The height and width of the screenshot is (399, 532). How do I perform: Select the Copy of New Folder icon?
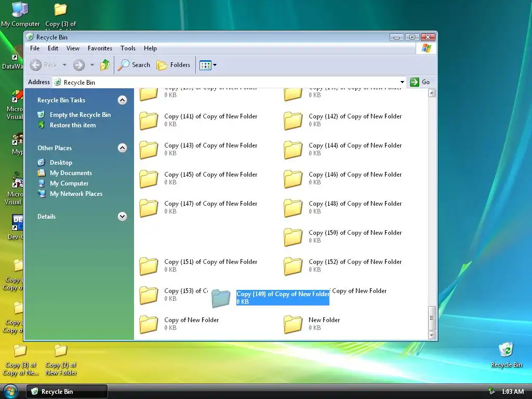coord(149,324)
